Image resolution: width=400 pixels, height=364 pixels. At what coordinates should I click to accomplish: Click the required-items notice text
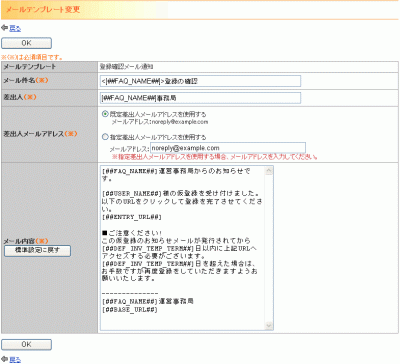(x=32, y=57)
